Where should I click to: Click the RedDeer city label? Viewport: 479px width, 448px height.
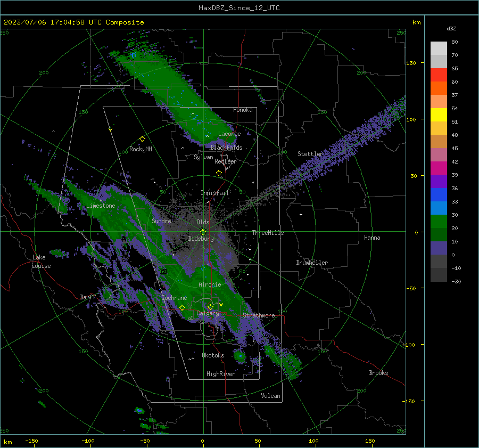point(226,161)
